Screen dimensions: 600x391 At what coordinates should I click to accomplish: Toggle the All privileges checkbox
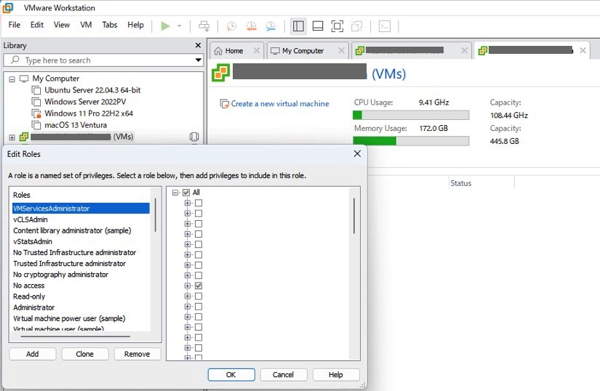pos(186,192)
